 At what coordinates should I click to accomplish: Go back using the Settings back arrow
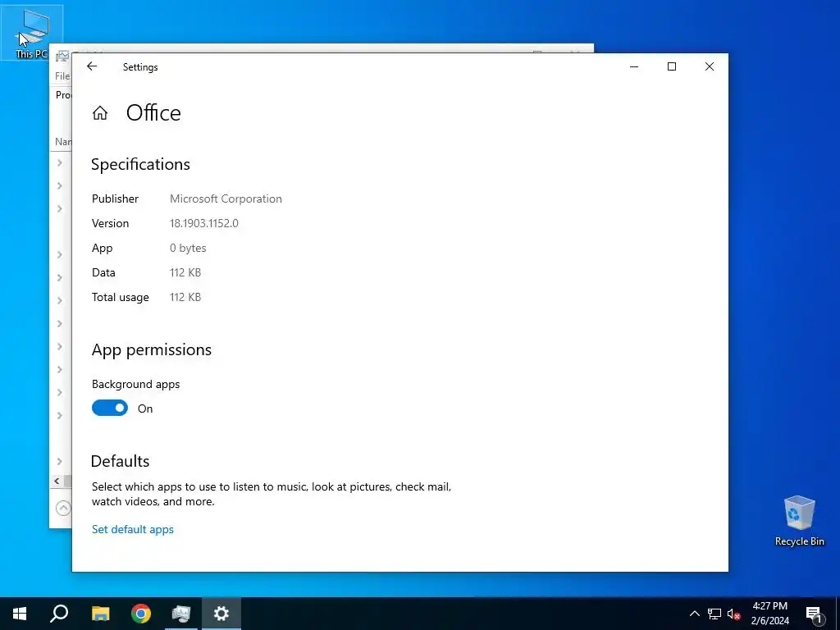tap(92, 66)
